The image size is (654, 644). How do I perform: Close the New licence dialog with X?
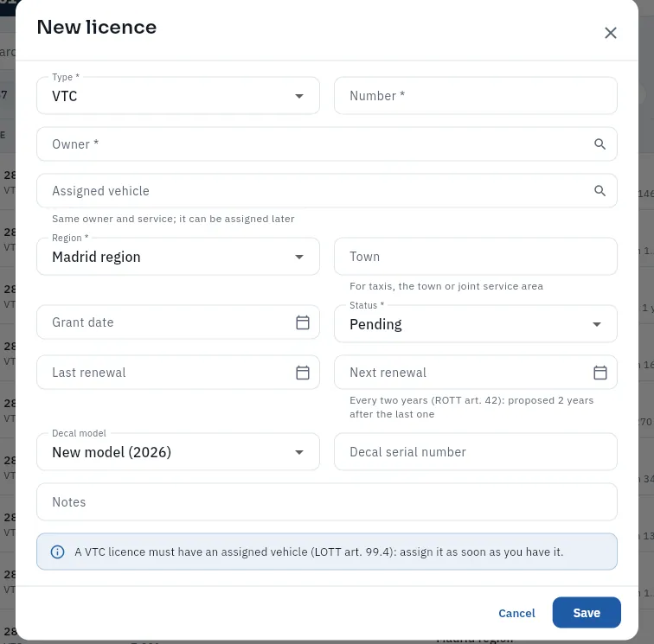(x=610, y=33)
